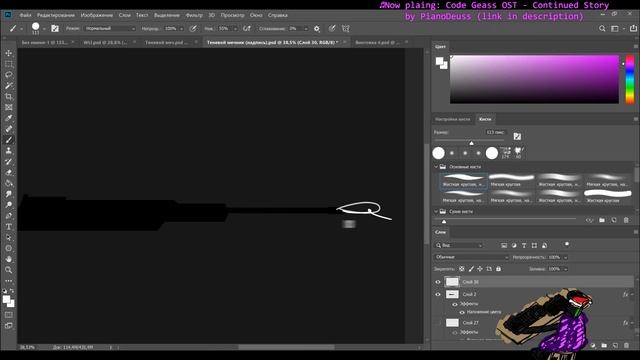Viewport: 640px width, 360px height.
Task: Open the Share icon at top right
Action: tap(633, 29)
